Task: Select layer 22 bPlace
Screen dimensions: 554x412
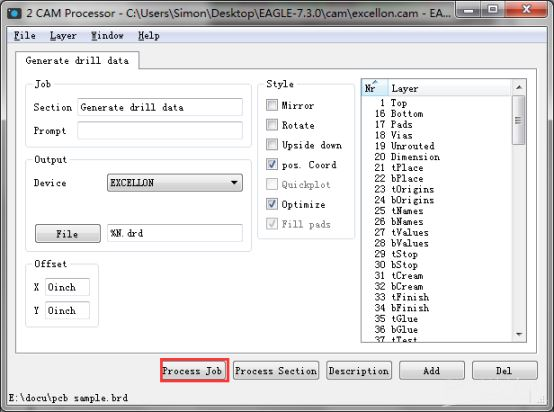Action: pos(437,178)
